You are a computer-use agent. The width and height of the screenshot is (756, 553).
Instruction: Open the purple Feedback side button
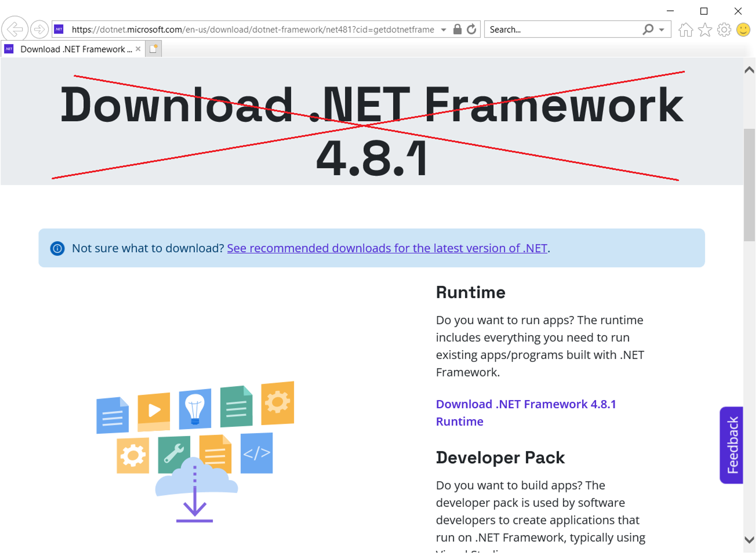point(732,445)
